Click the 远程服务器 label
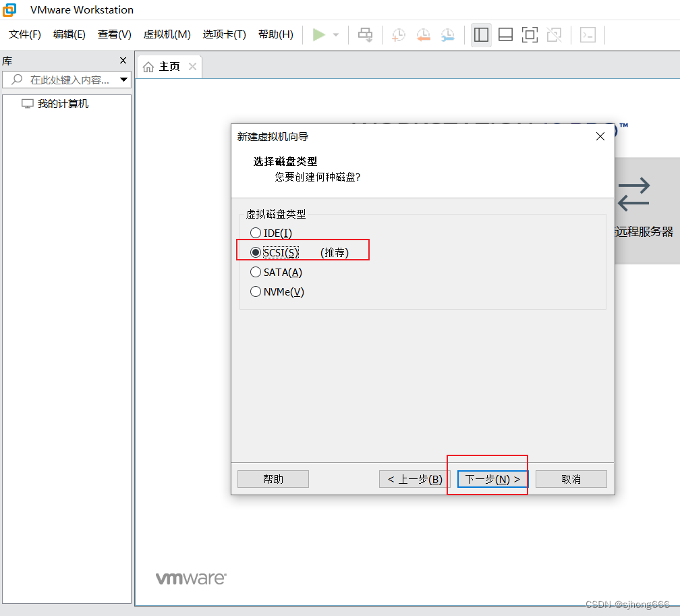This screenshot has width=680, height=616. tap(644, 231)
